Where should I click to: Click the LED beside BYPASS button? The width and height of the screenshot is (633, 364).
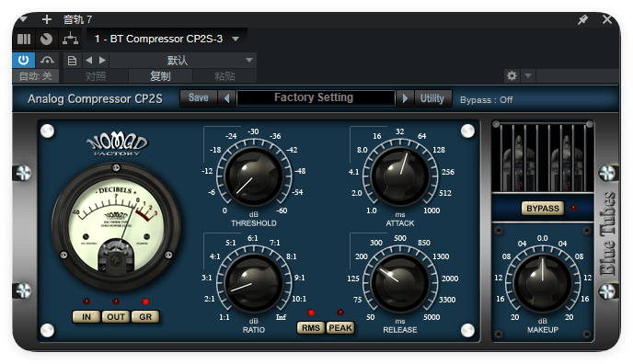(573, 208)
